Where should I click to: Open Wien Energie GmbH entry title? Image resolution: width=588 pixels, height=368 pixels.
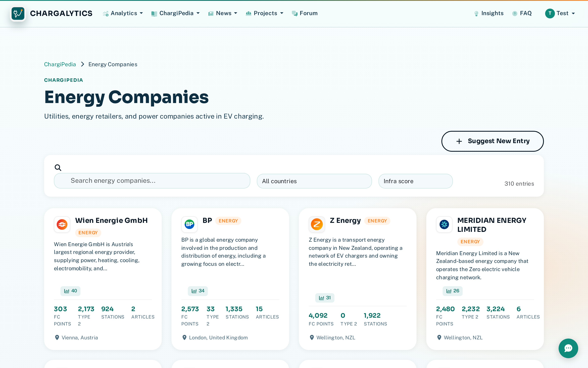point(111,220)
